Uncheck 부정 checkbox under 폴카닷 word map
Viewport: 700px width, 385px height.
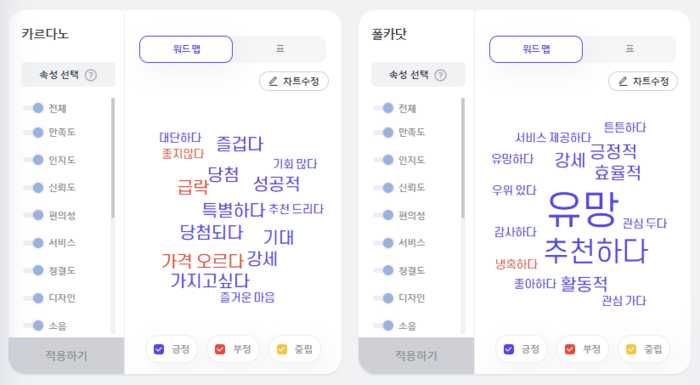(570, 349)
